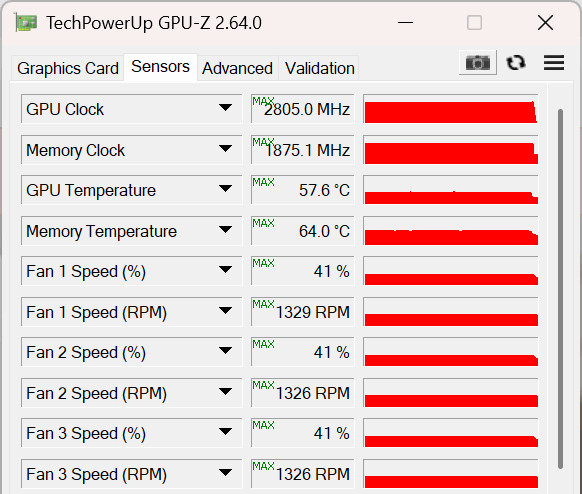Viewport: 582px width, 494px height.
Task: Take a screenshot with the camera icon
Action: [477, 62]
